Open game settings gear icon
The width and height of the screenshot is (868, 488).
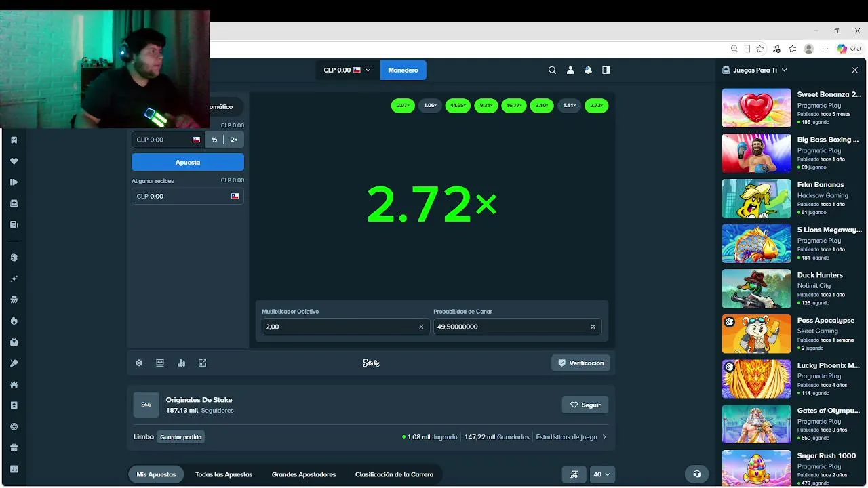tap(139, 363)
